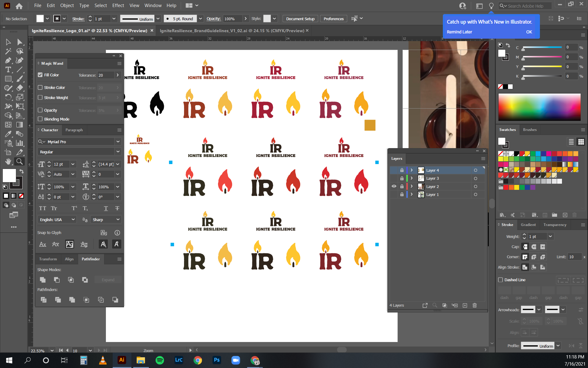The width and height of the screenshot is (588, 368).
Task: Click Expand button in Pathfinder
Action: pyautogui.click(x=108, y=280)
